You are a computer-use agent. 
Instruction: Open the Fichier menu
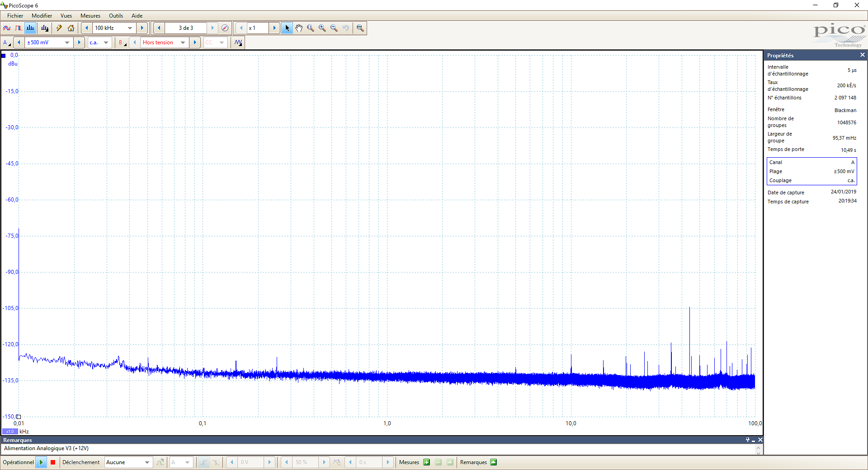15,15
